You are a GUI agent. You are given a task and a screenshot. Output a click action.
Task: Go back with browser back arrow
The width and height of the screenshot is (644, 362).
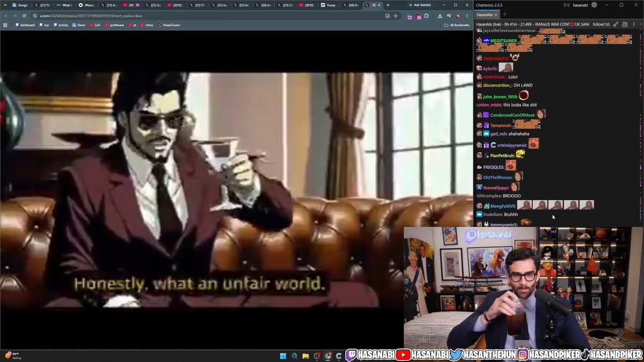coord(6,16)
